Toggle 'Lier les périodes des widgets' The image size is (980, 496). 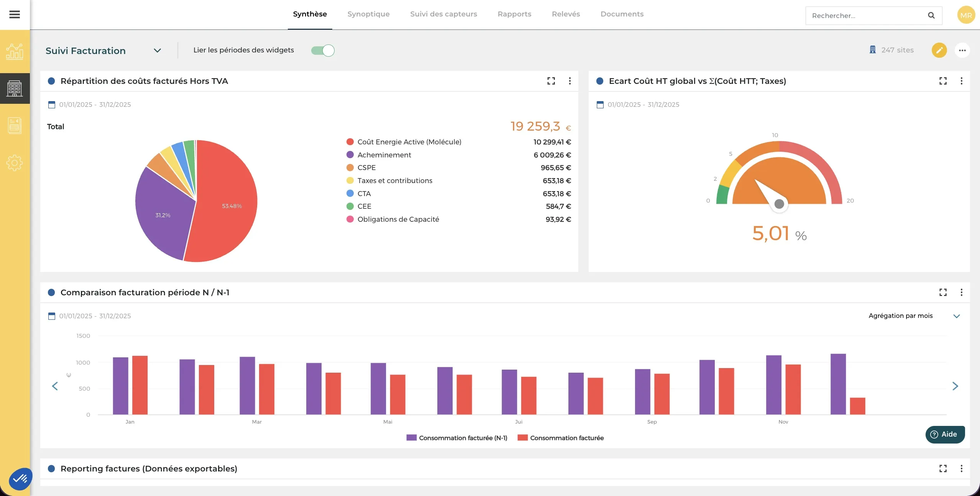point(322,50)
